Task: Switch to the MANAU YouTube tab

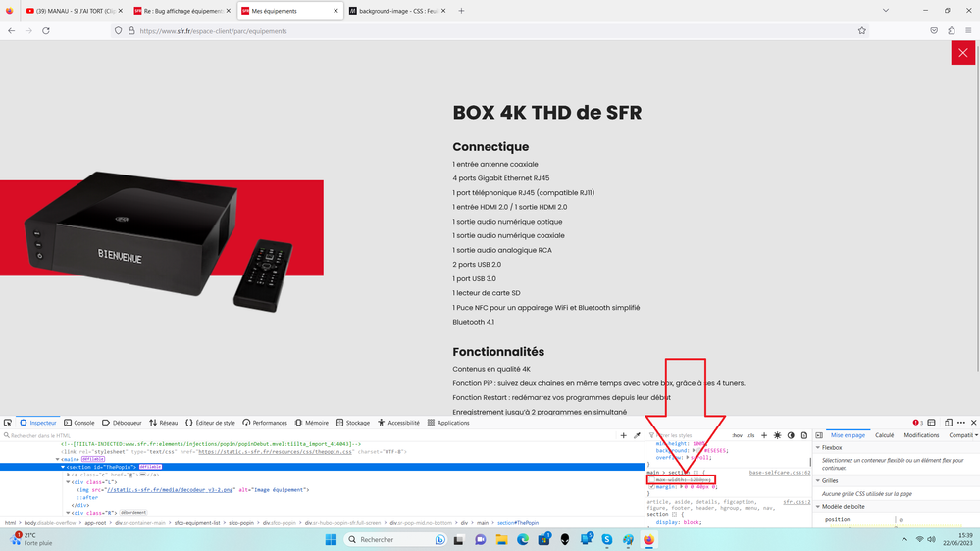Action: tap(70, 11)
